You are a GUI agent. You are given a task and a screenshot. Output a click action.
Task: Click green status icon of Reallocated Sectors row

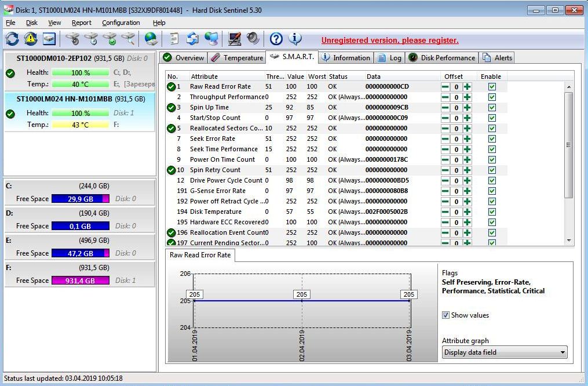171,129
